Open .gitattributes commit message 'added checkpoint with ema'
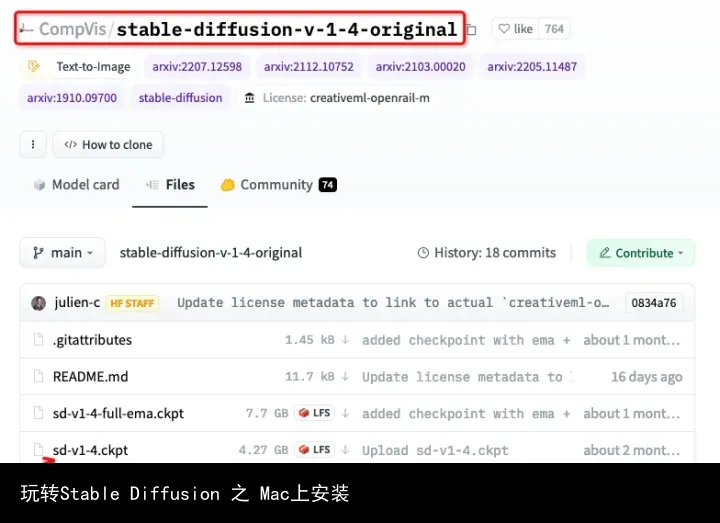Image resolution: width=720 pixels, height=523 pixels. (x=466, y=340)
